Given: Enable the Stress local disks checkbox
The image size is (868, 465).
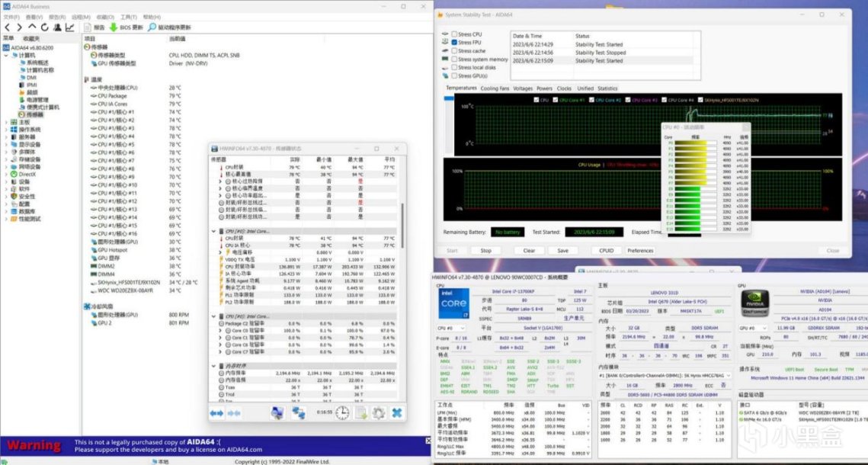Looking at the screenshot, I should click(454, 68).
